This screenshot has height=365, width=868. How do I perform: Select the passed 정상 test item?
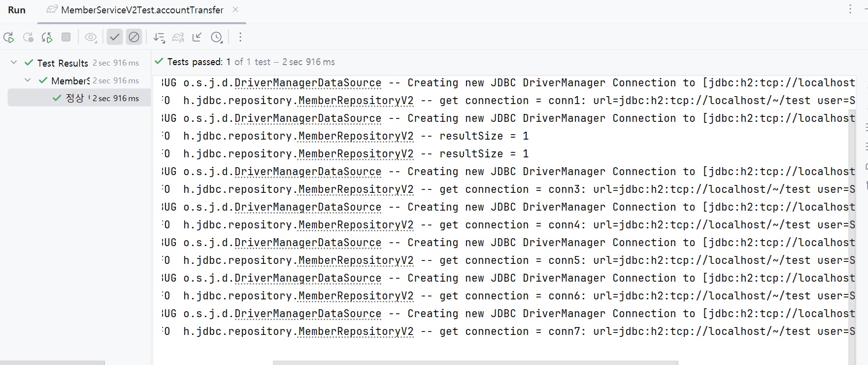pos(75,98)
